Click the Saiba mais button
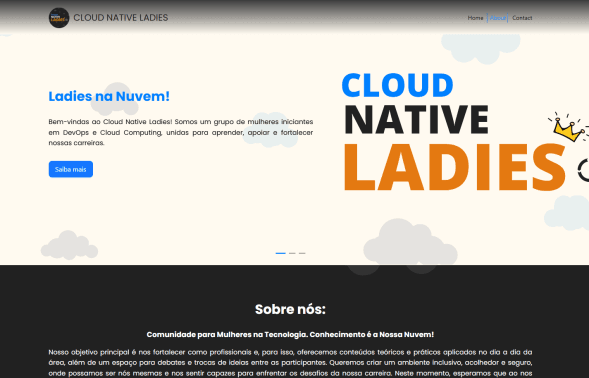 [71, 169]
